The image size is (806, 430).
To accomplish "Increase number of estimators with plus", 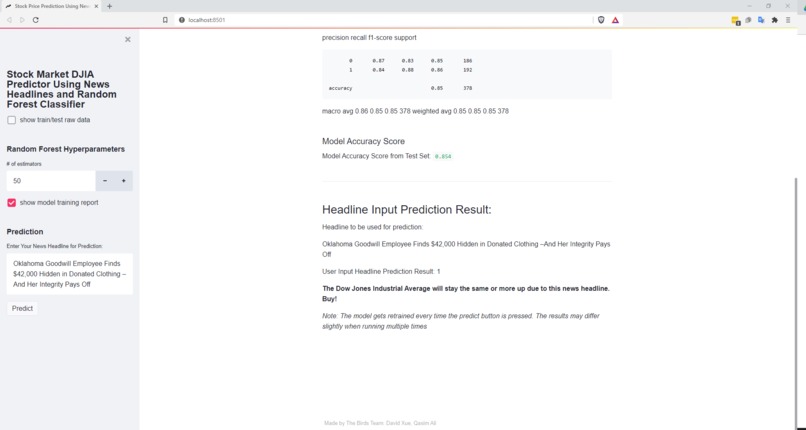I will pyautogui.click(x=123, y=181).
